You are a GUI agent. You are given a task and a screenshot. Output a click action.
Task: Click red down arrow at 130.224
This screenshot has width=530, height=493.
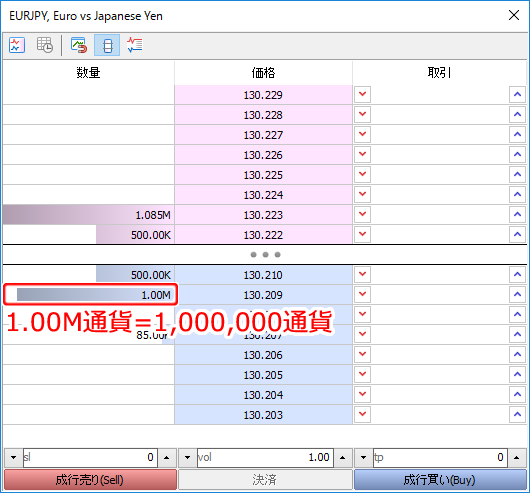click(363, 194)
